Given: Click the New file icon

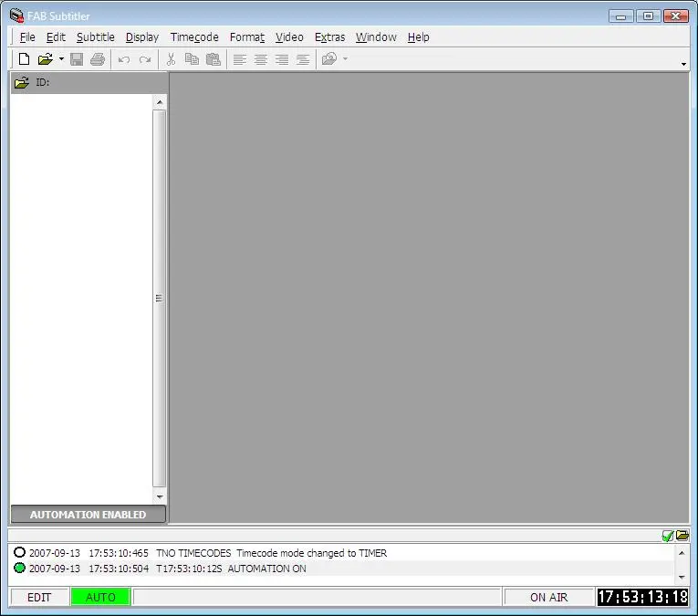Looking at the screenshot, I should pos(25,59).
